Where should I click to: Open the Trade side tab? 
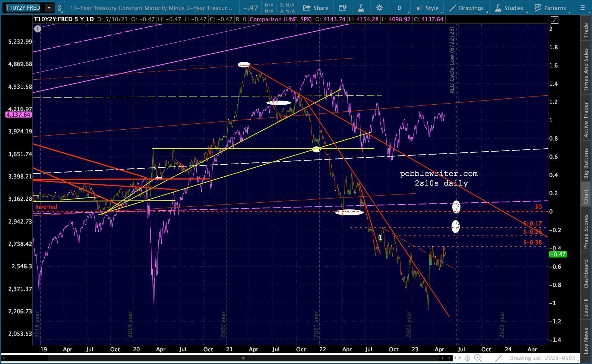pyautogui.click(x=586, y=30)
